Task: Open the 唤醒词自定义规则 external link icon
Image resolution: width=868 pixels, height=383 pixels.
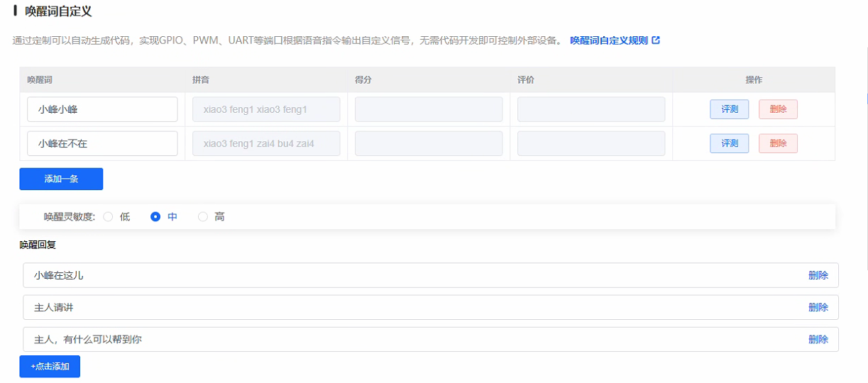Action: [656, 40]
